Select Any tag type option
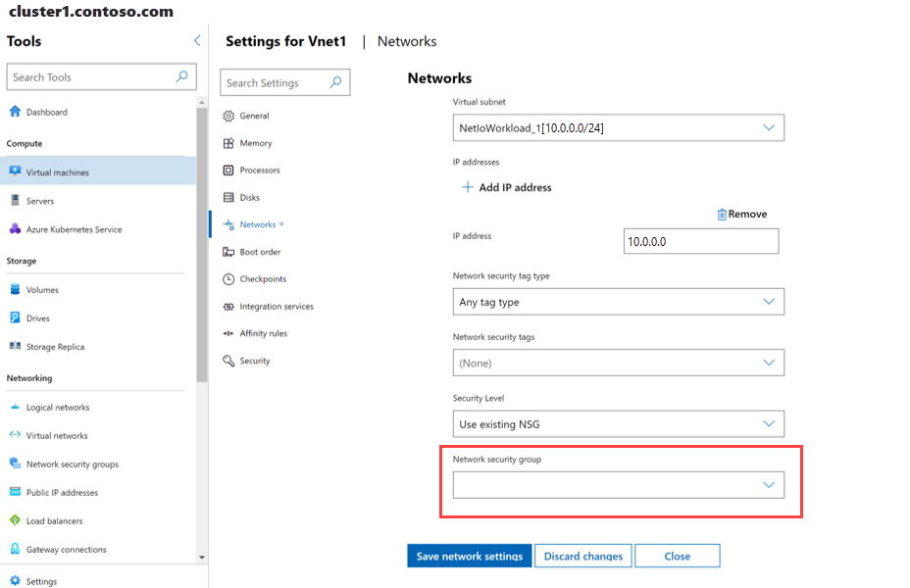Screen dimensions: 910x588 pos(618,301)
